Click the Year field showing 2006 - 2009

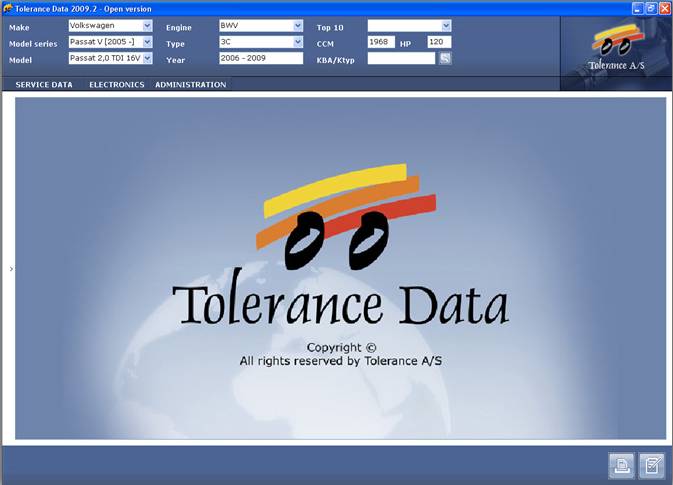click(x=260, y=59)
